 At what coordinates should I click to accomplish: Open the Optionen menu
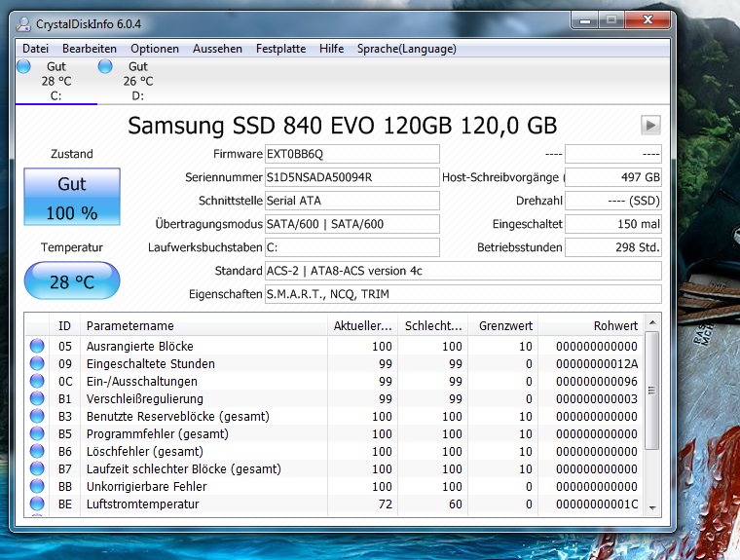[x=155, y=49]
